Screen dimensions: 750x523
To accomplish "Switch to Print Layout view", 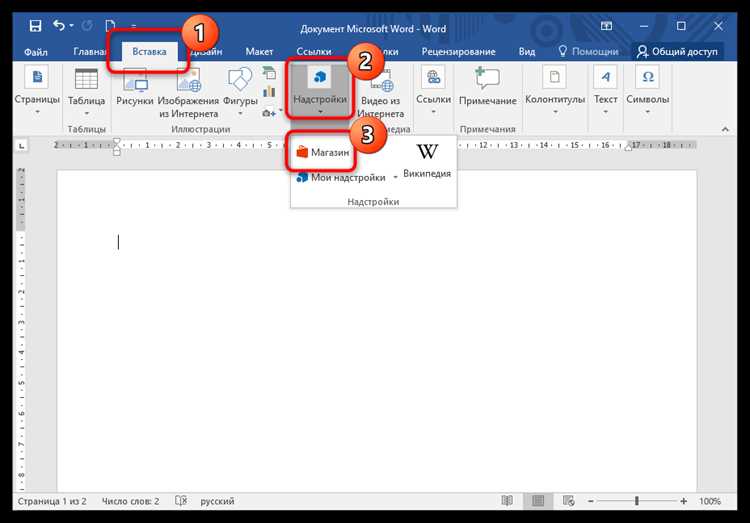I will 538,501.
